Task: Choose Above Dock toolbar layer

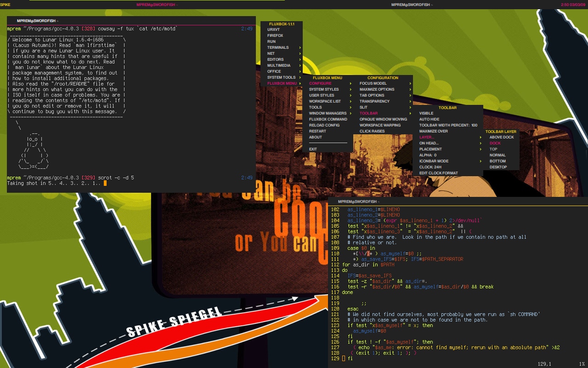Action: 501,137
